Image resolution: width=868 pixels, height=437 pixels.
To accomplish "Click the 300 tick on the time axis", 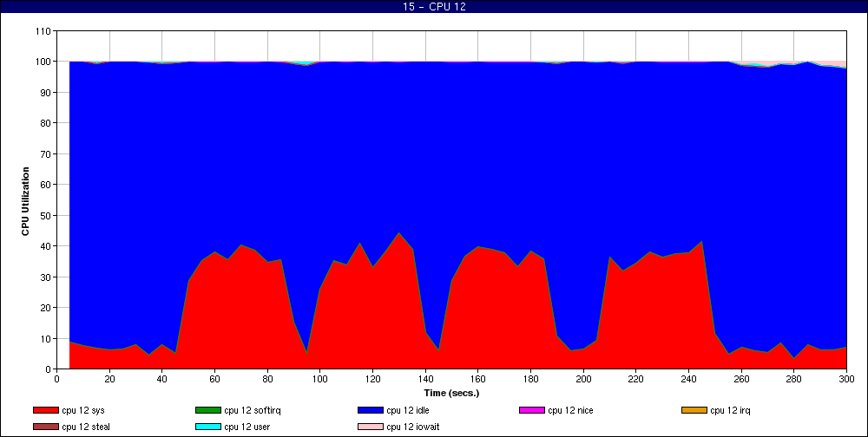I will point(846,379).
